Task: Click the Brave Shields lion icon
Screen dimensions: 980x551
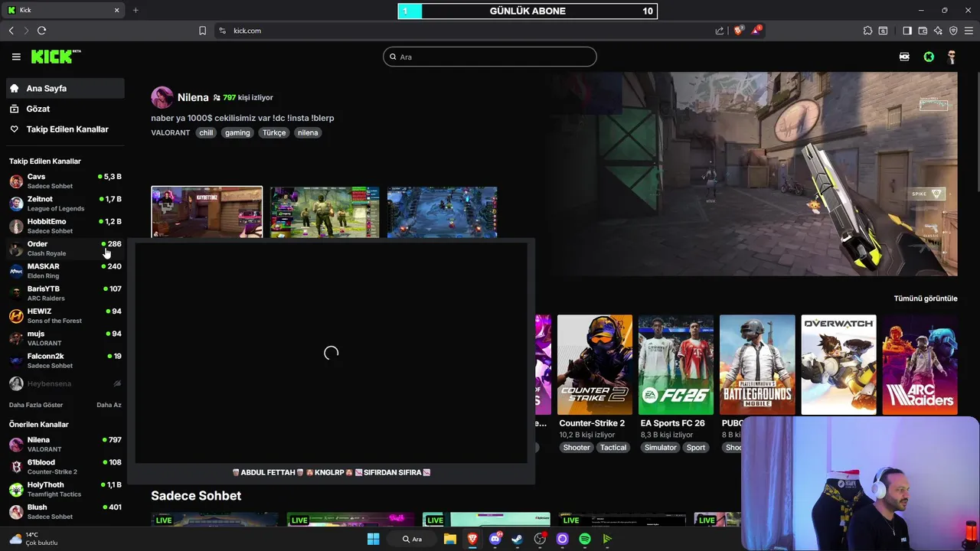Action: coord(738,31)
